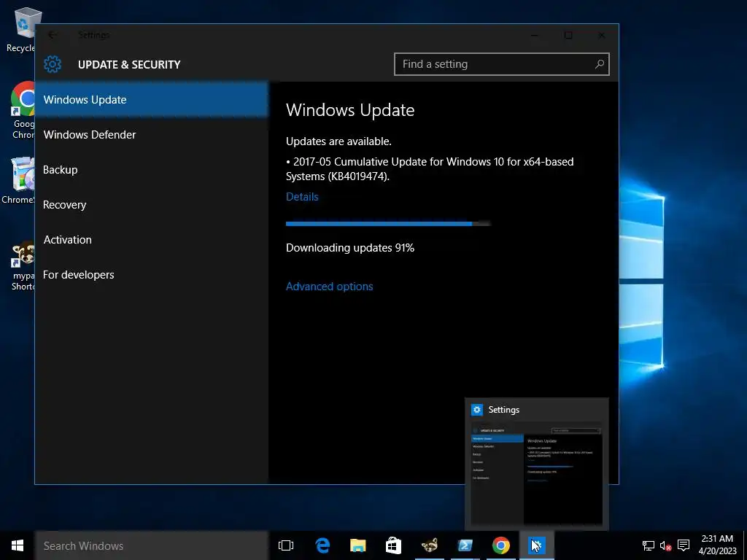Click the Settings title in preview popup
This screenshot has height=560, width=747.
503,410
